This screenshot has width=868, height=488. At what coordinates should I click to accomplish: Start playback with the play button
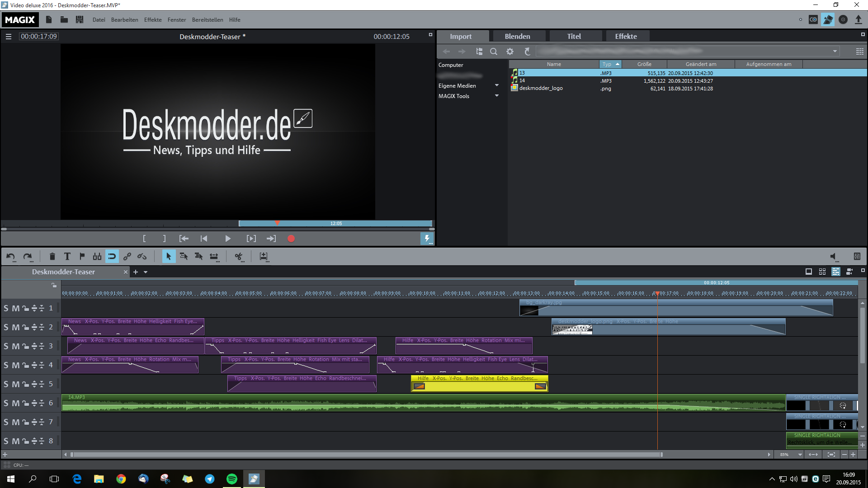click(228, 239)
